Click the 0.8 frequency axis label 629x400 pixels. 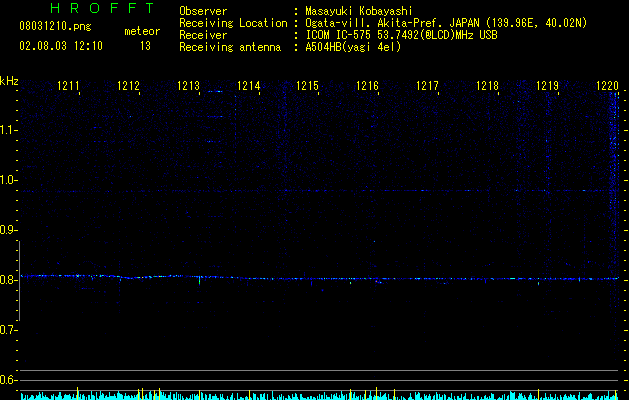[7, 280]
